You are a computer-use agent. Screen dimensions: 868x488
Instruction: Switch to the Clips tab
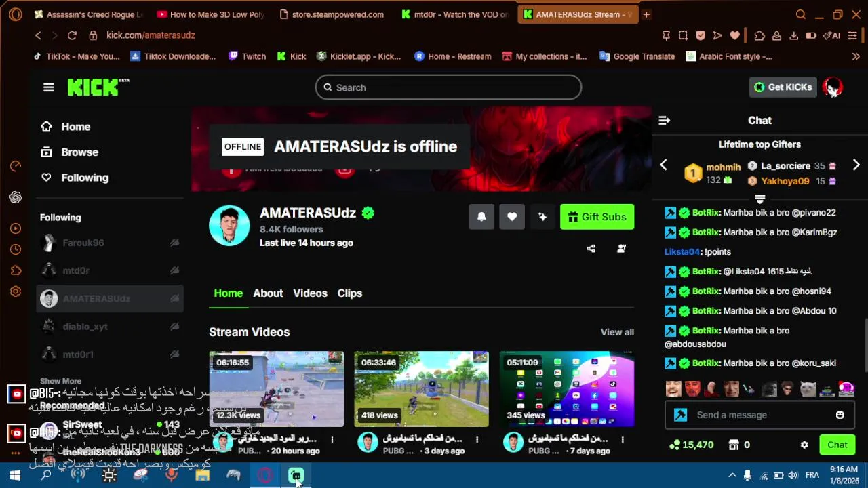pyautogui.click(x=350, y=293)
